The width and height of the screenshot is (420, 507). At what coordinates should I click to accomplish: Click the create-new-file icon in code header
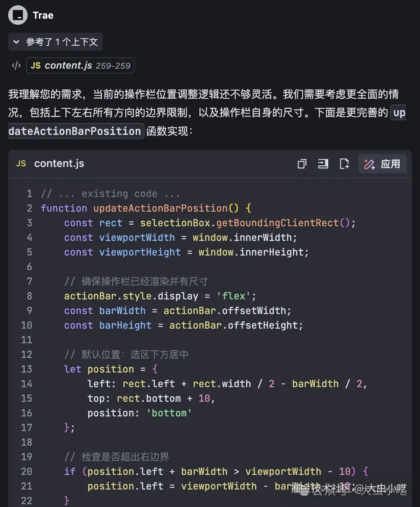[x=344, y=164]
